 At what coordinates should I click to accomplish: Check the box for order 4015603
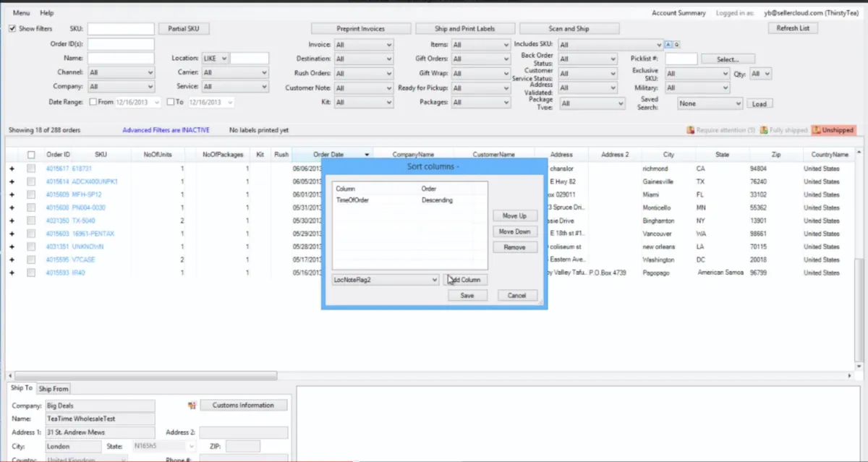coord(31,234)
